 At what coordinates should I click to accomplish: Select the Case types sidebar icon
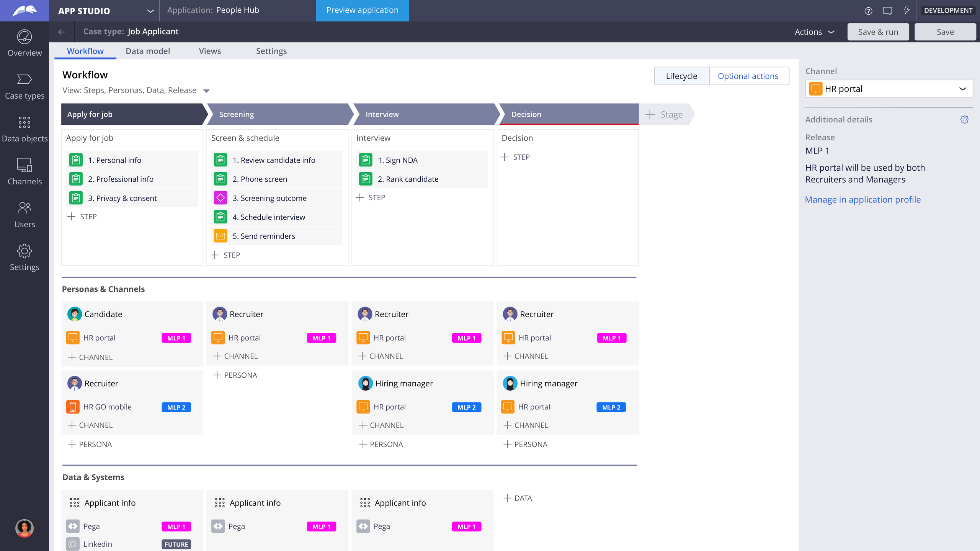point(24,85)
